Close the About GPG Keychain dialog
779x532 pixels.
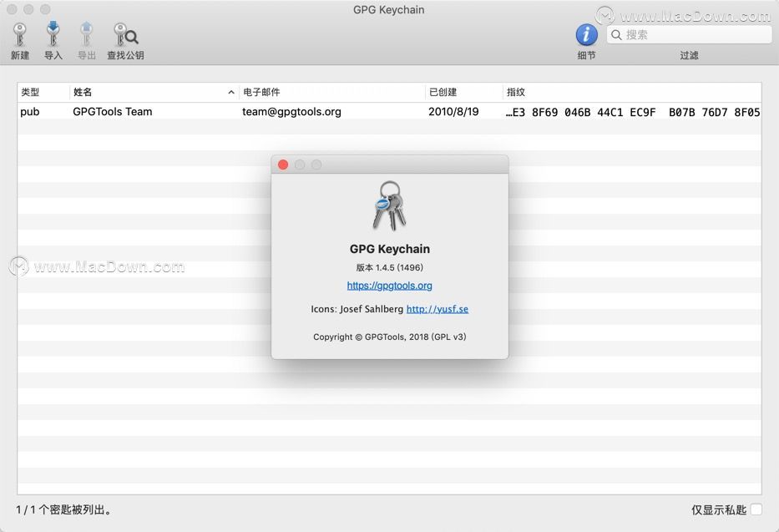(x=283, y=165)
